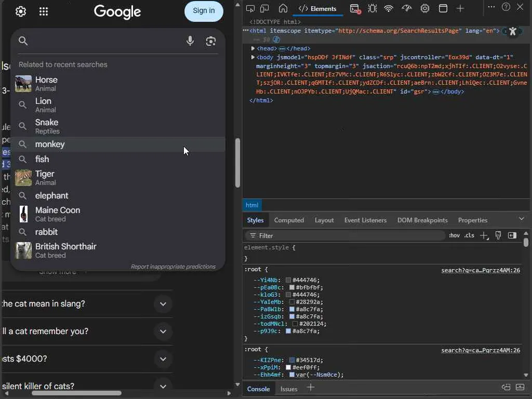Start voice search with the microphone
The width and height of the screenshot is (532, 399).
190,41
